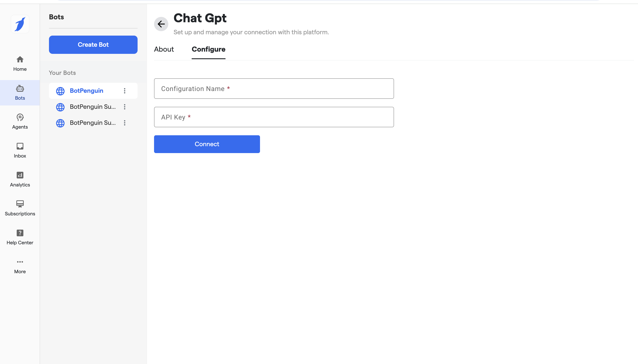Open the Inbox icon
This screenshot has height=364, width=638.
tap(20, 146)
